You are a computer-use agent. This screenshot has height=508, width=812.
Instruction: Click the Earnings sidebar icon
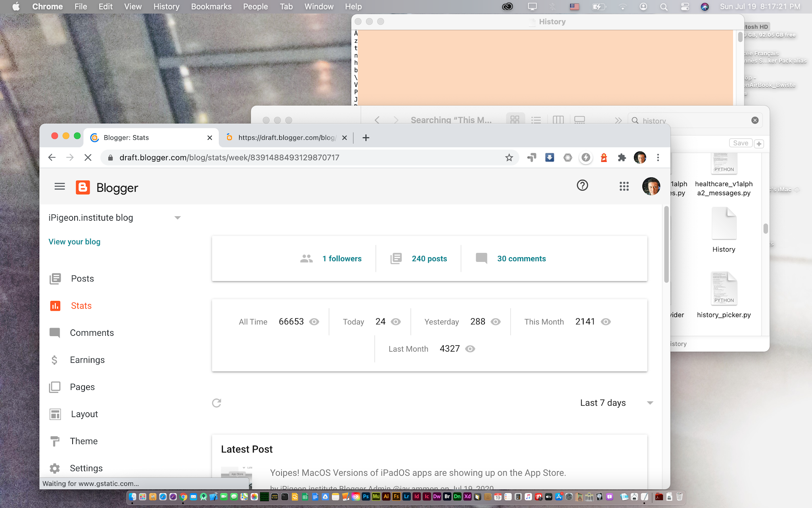pos(54,359)
